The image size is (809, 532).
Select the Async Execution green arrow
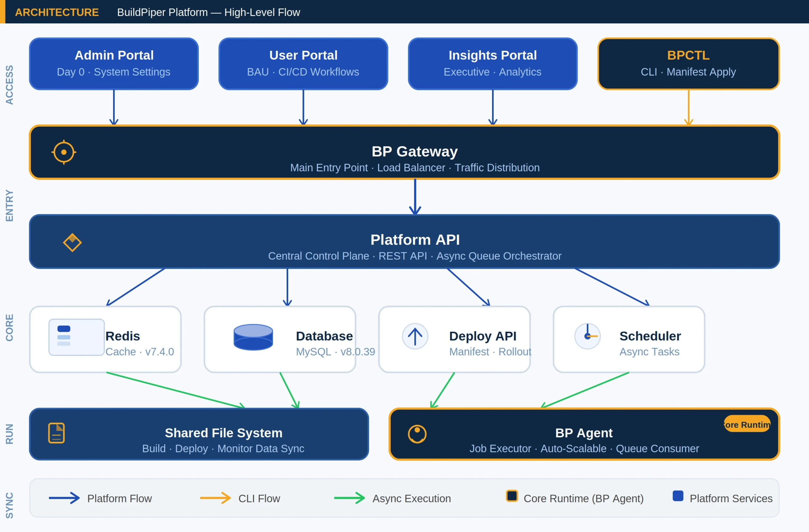pos(350,498)
